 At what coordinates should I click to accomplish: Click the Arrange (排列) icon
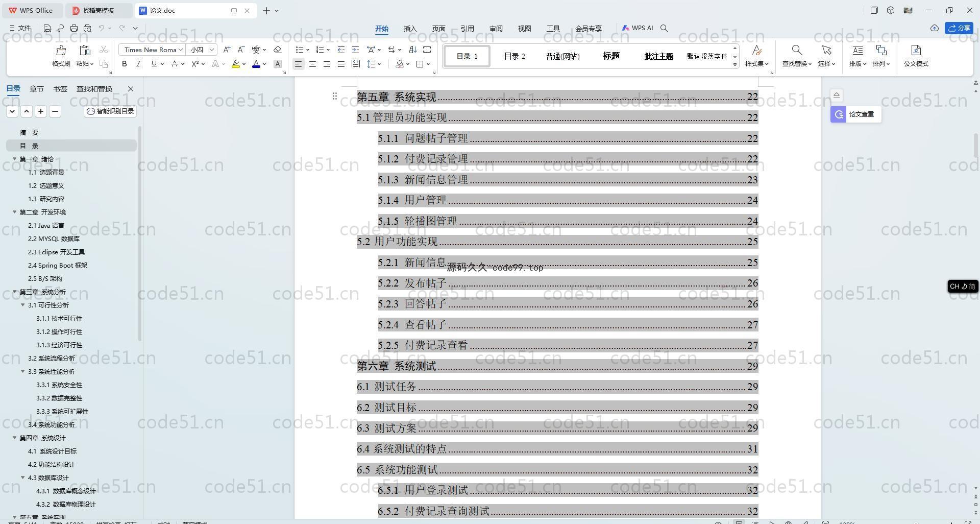(x=881, y=50)
